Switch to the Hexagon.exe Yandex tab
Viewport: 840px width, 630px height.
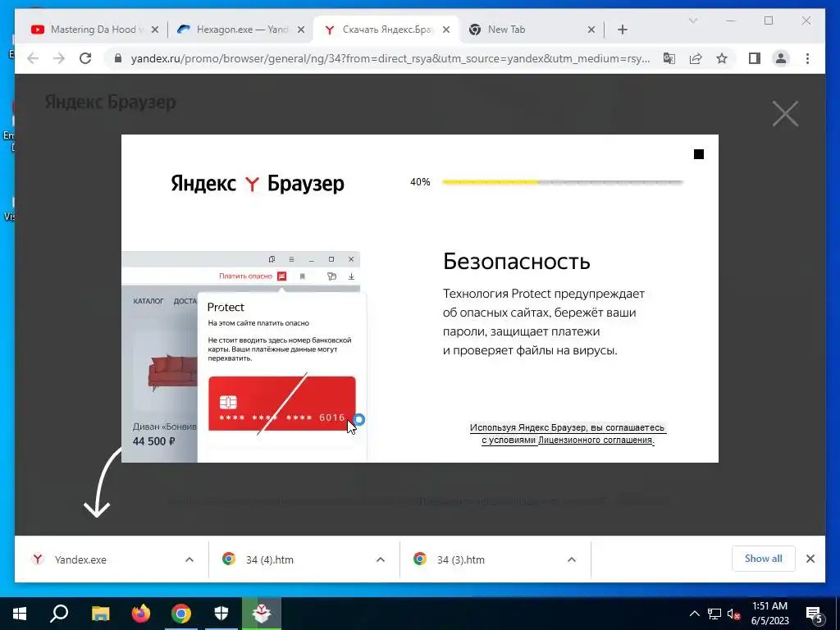[x=240, y=30]
